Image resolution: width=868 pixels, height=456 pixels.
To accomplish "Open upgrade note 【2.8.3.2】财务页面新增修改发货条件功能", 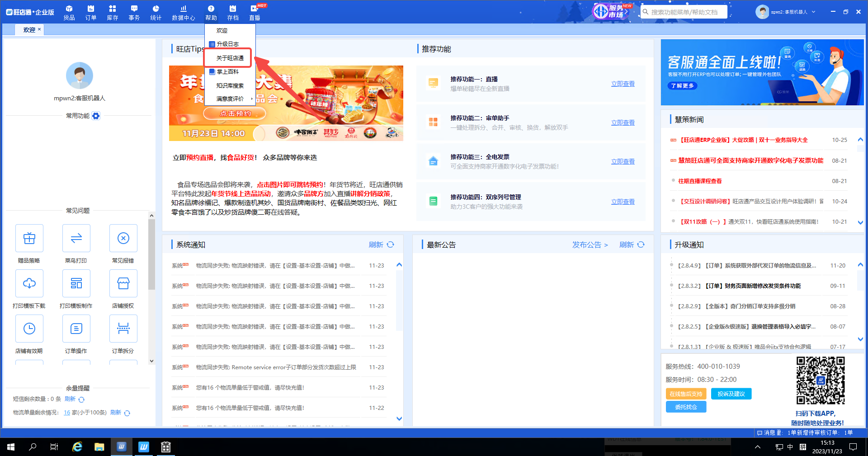I will (x=739, y=286).
